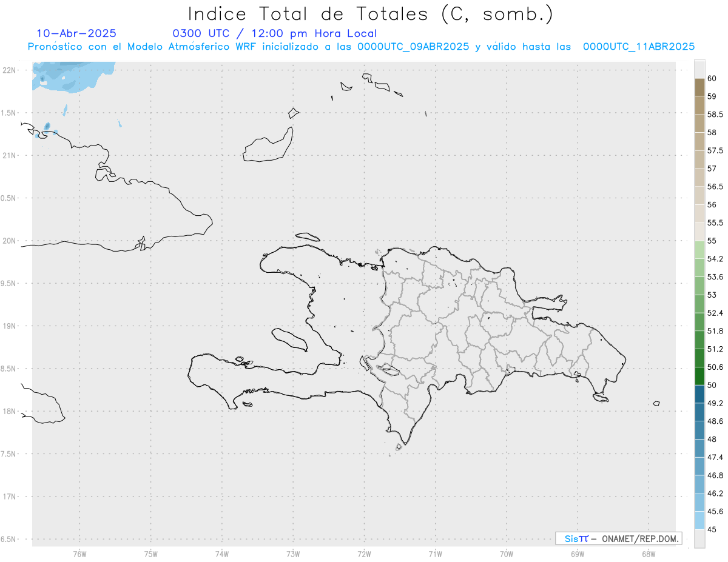Click the colorbar label '50'
Viewport: 728px width, 562px height.
[x=712, y=385]
